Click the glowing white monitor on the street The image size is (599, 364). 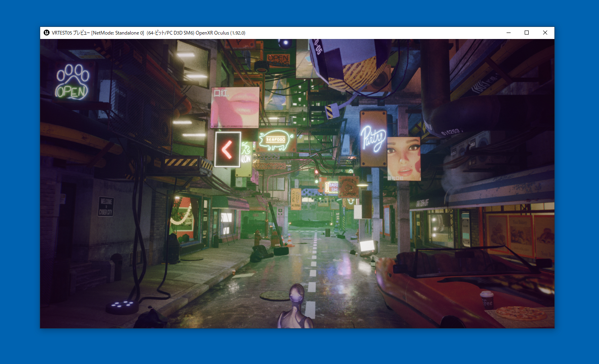coord(367,246)
